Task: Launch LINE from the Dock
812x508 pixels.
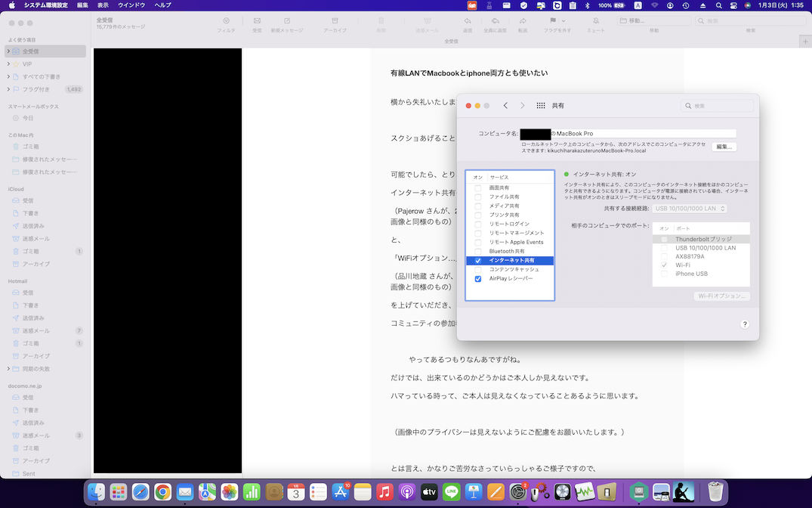Action: tap(452, 492)
